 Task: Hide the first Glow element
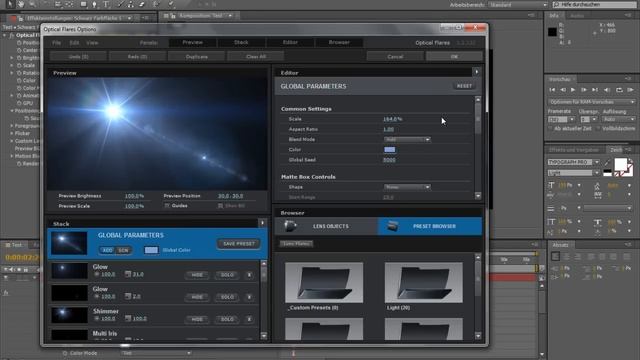click(x=197, y=275)
